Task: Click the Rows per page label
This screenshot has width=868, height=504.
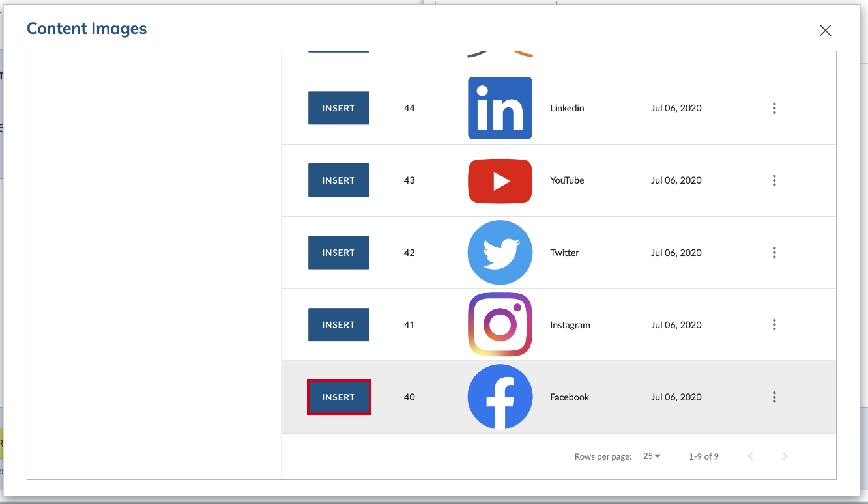Action: 603,457
